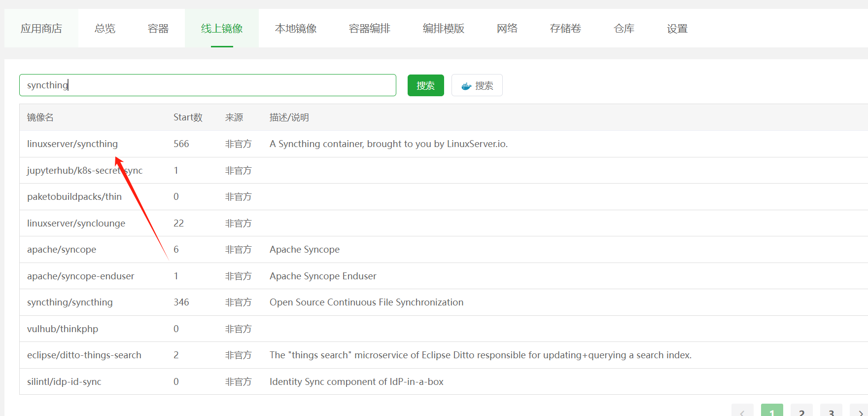Screen dimensions: 868x416
Task: Select apache/syncope-enduser image name
Action: (x=81, y=276)
